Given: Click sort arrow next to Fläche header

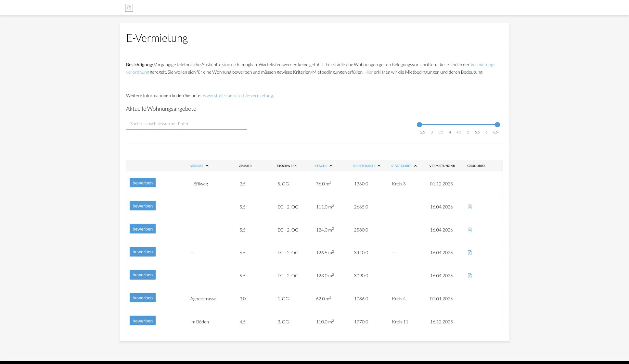Looking at the screenshot, I should [x=331, y=166].
